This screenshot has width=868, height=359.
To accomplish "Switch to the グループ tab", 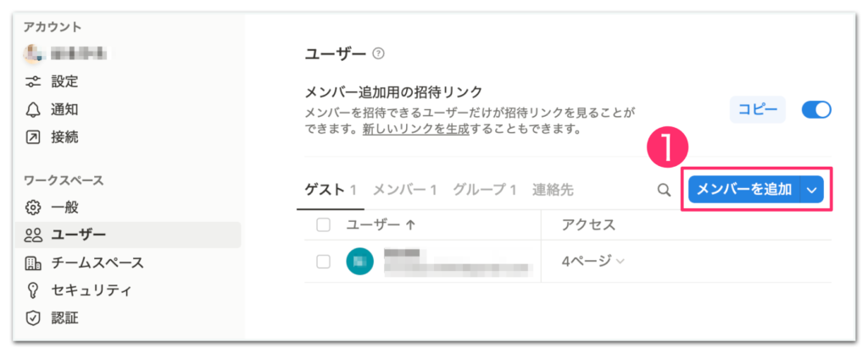I will (x=484, y=191).
